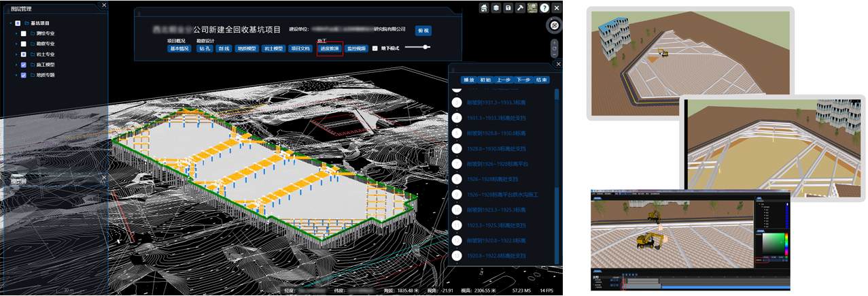Uncheck the 施工模型 layer checkbox
This screenshot has height=296, width=868.
click(x=24, y=65)
